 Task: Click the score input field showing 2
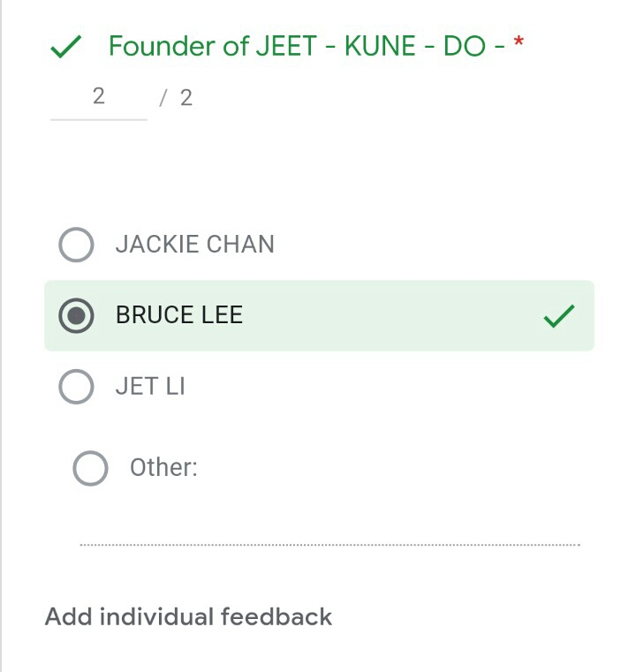coord(98,97)
